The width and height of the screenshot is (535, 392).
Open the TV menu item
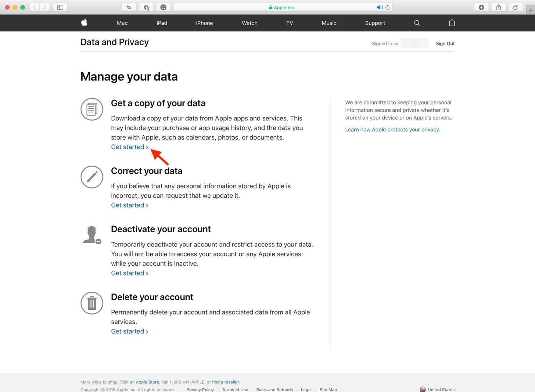coord(290,23)
